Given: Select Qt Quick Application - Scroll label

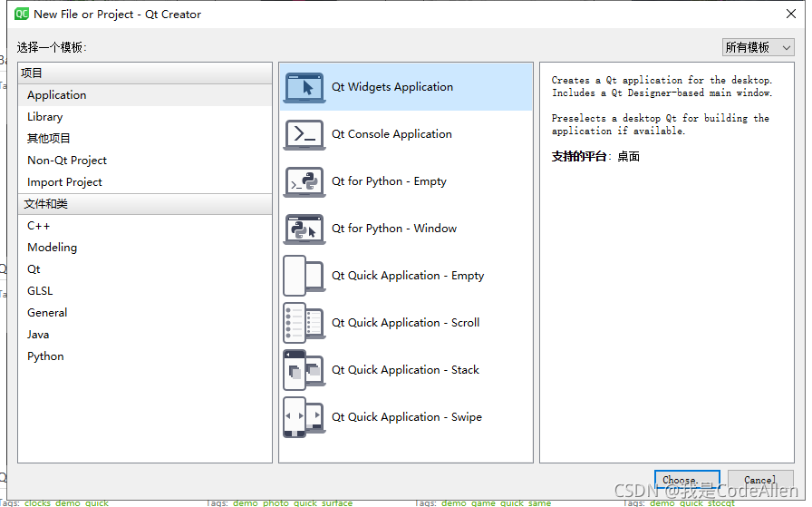Looking at the screenshot, I should pos(405,323).
